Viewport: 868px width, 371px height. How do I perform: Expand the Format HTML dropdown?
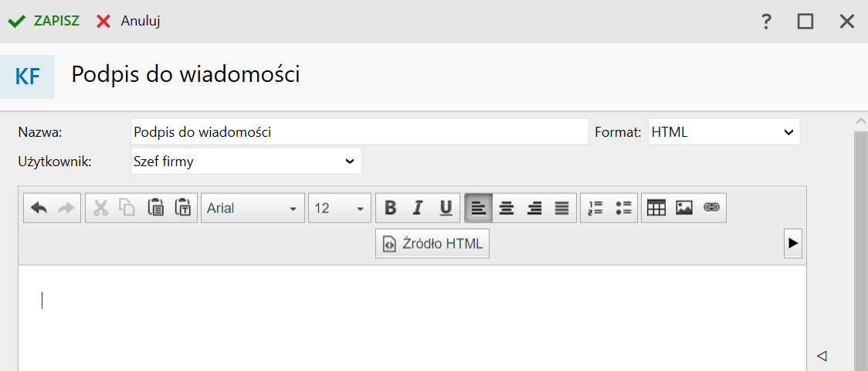(724, 132)
